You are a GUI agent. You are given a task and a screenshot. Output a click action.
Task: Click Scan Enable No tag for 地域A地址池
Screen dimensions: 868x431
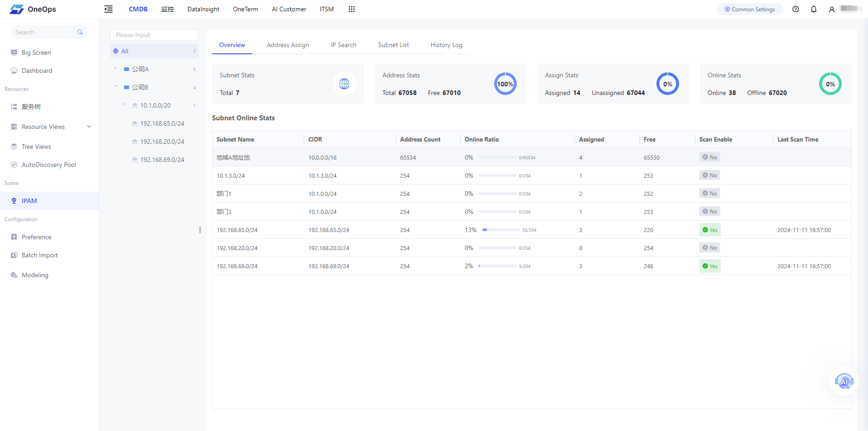pyautogui.click(x=709, y=157)
